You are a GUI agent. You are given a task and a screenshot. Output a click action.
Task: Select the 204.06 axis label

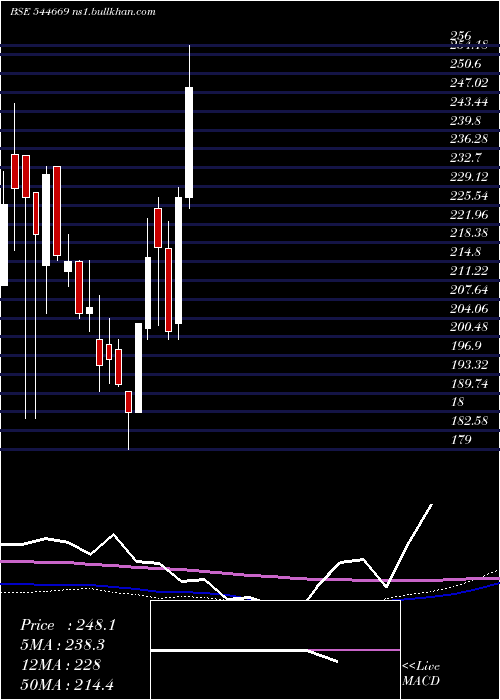(469, 309)
